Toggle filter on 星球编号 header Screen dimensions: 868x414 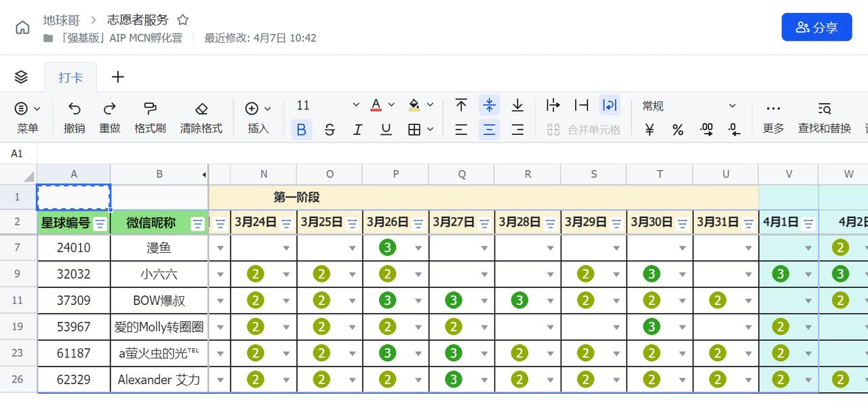coord(100,223)
